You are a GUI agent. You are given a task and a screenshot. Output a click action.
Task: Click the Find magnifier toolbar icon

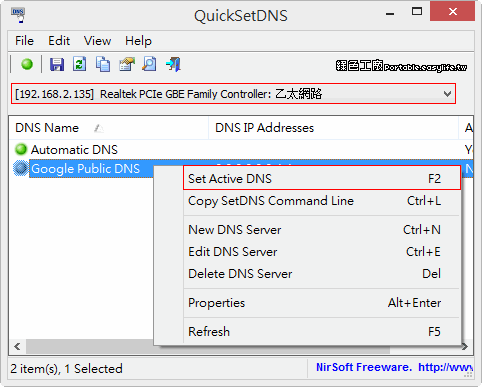tap(149, 64)
